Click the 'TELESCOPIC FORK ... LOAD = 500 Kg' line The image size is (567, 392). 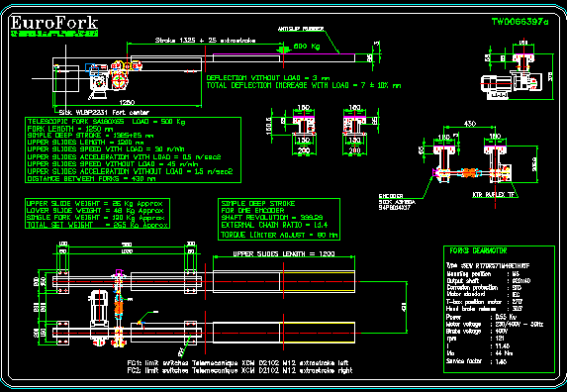coord(106,122)
